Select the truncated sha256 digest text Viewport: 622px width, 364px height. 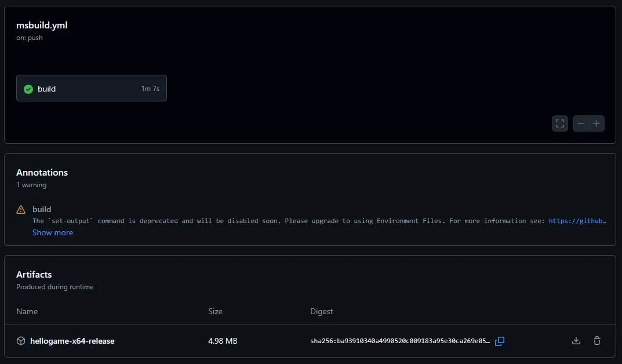click(x=400, y=341)
